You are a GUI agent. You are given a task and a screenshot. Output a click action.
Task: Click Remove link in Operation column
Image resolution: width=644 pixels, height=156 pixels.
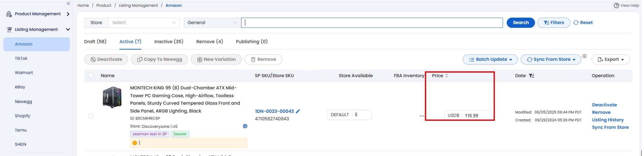[x=601, y=112]
